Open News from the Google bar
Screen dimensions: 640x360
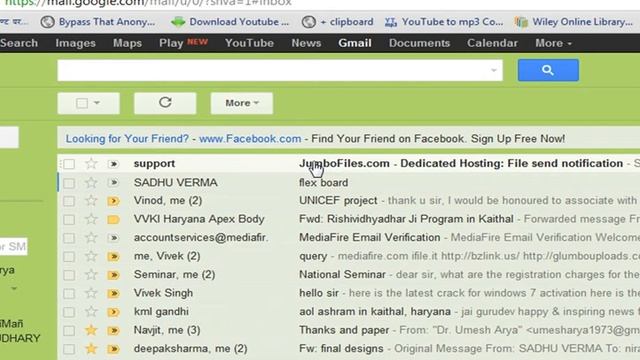306,43
